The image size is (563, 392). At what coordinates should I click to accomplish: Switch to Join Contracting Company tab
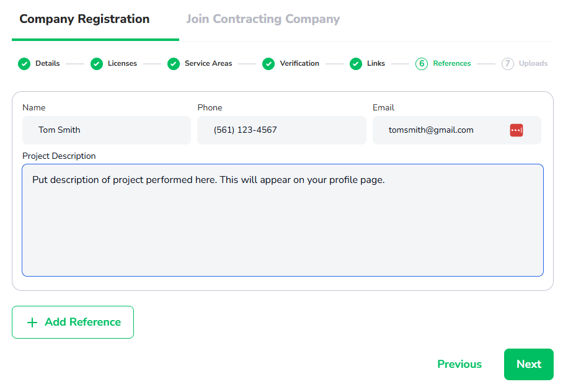pos(263,19)
